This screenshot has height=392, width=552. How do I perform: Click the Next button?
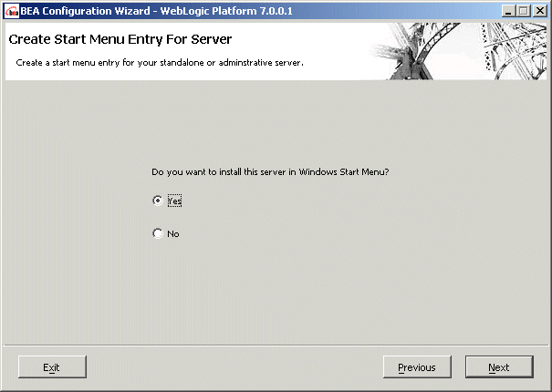click(x=499, y=367)
